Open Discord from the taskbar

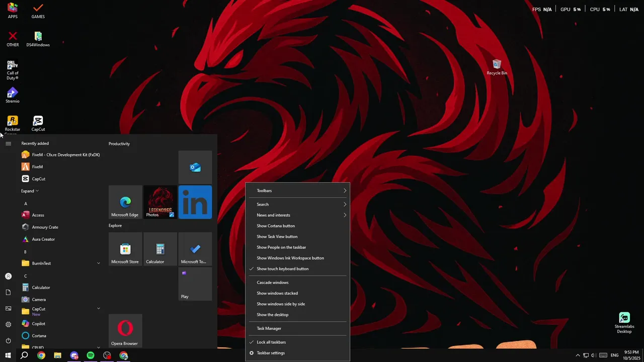pos(74,355)
